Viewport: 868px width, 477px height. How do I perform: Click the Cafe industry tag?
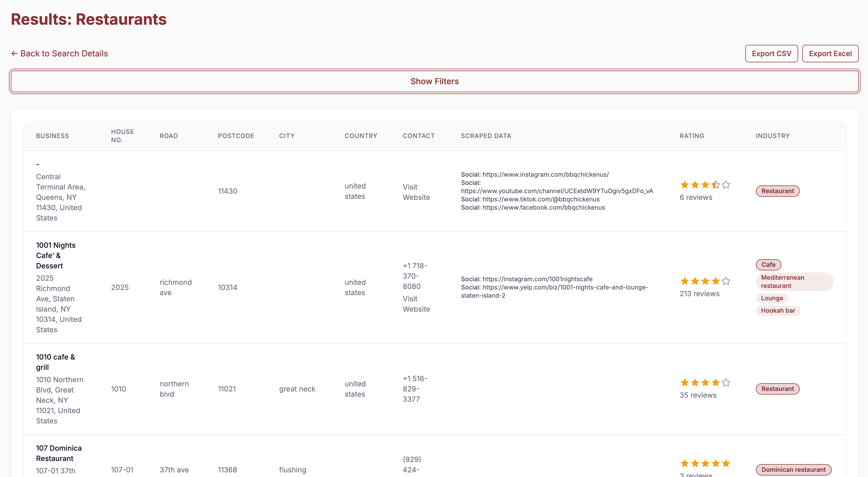point(768,265)
